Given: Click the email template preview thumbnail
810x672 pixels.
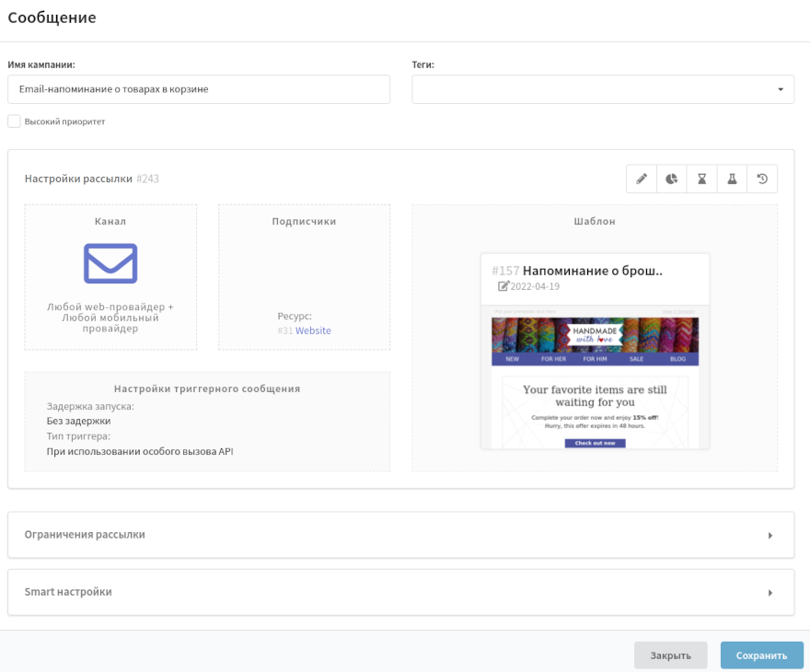Looking at the screenshot, I should point(595,377).
